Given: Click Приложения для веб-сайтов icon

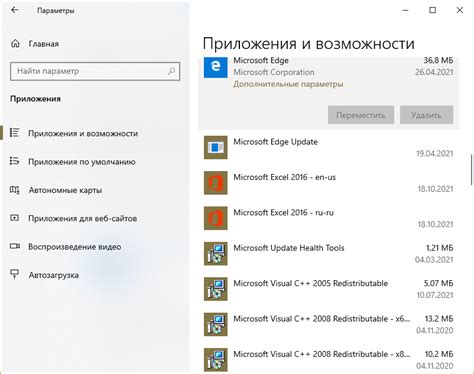Looking at the screenshot, I should pos(14,218).
